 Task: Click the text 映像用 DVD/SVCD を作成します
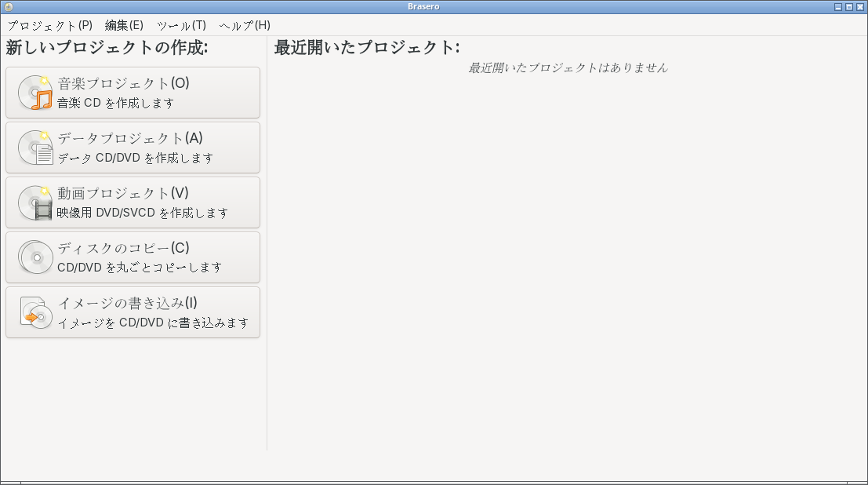click(143, 213)
